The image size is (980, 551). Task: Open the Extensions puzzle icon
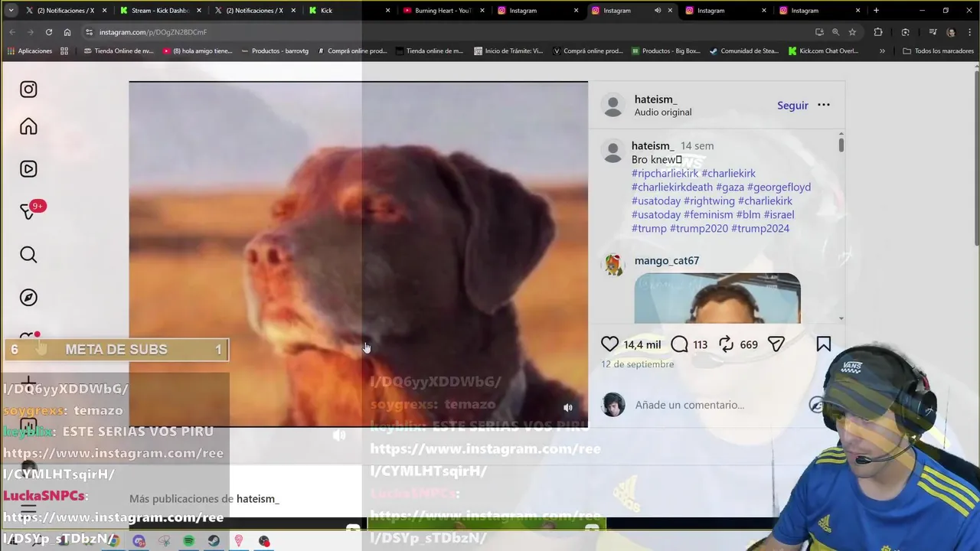tap(878, 32)
